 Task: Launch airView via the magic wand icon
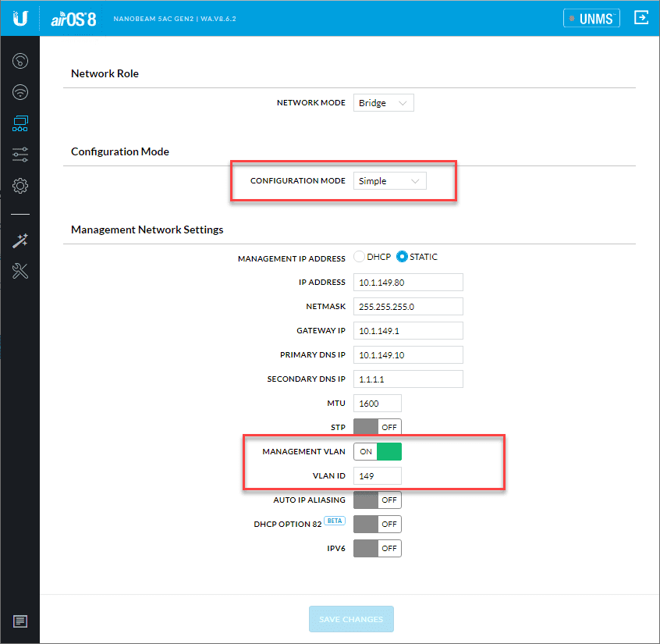20,240
